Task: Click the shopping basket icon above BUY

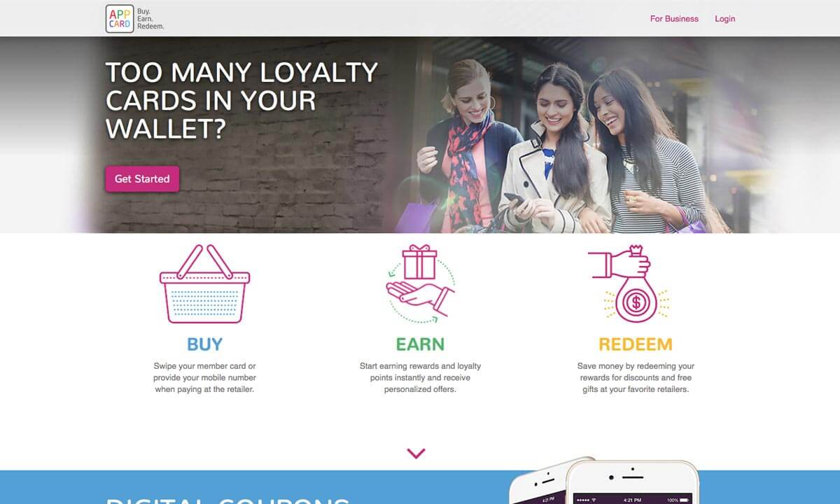Action: point(204,283)
